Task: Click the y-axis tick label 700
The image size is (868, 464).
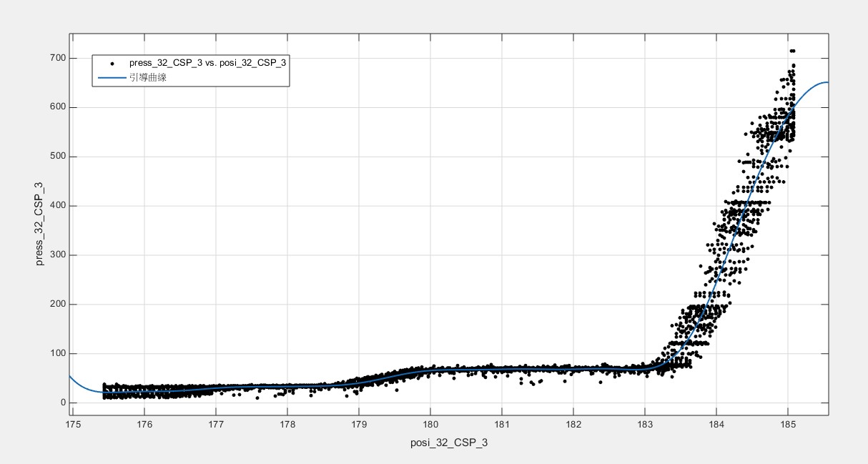Action: (x=57, y=58)
